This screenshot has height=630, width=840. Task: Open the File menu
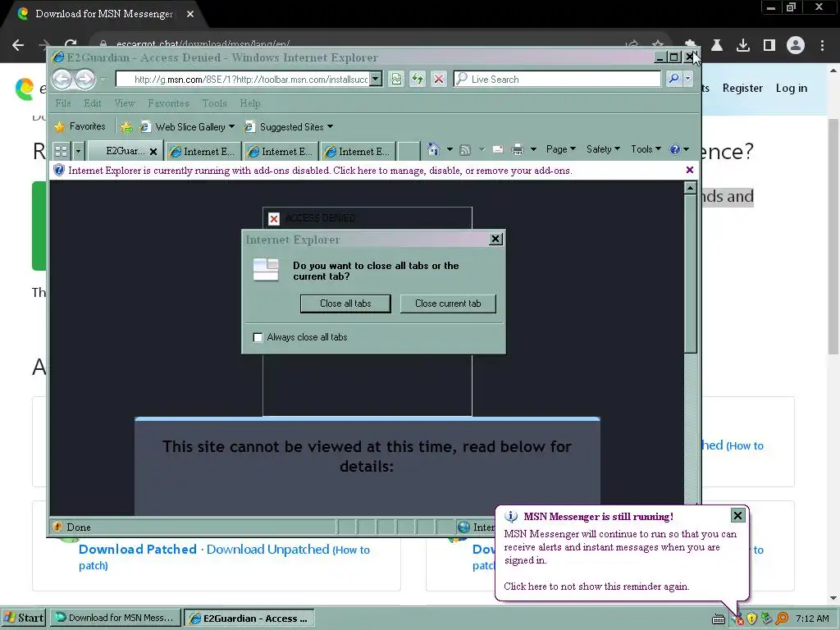coord(62,103)
